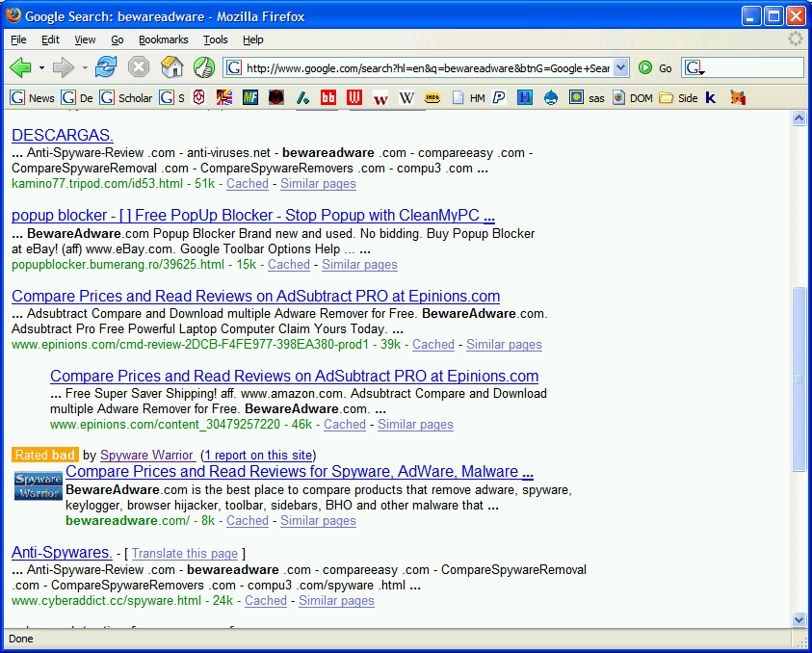Open the Forward history dropdown arrow

pyautogui.click(x=85, y=67)
